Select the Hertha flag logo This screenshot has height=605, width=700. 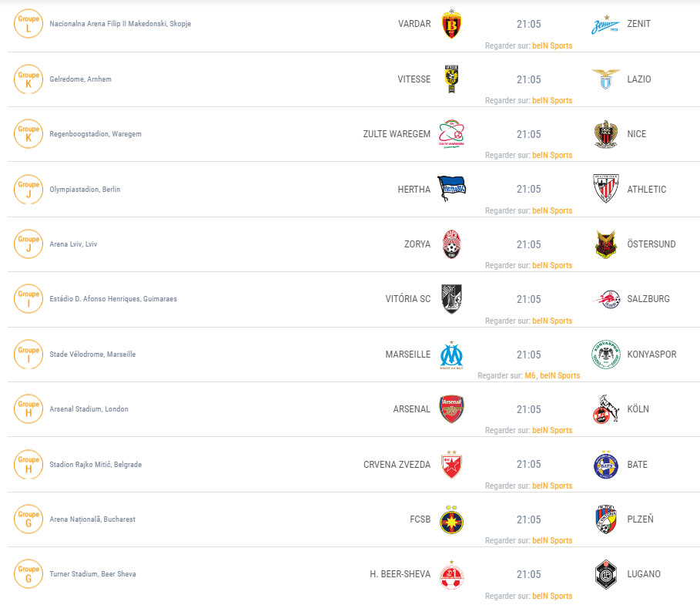point(451,189)
